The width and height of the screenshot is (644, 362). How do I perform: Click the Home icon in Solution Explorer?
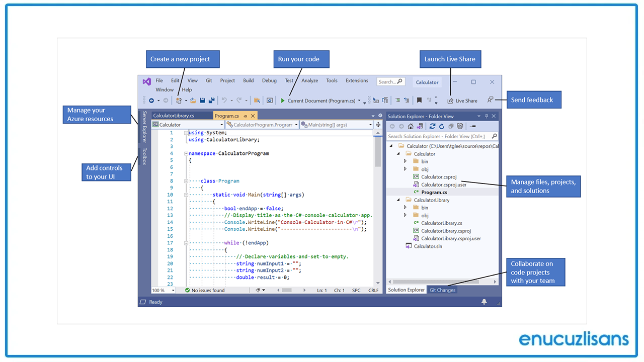tap(411, 126)
